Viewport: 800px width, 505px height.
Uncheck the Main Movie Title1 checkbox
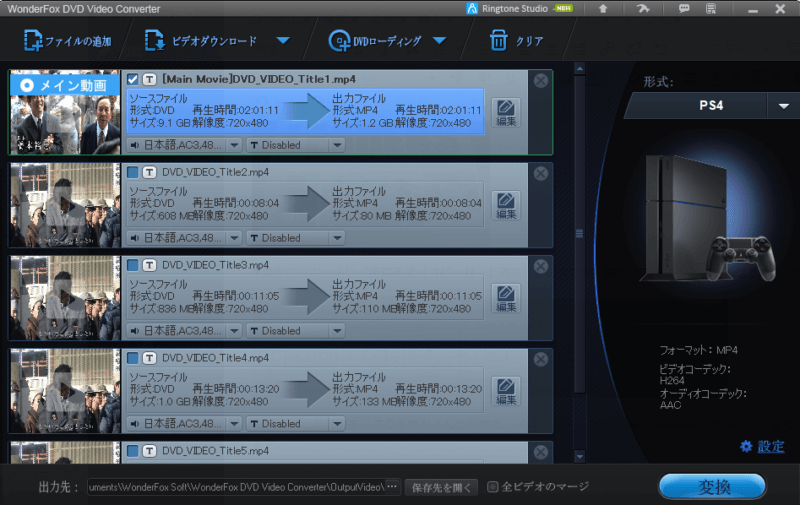[133, 79]
